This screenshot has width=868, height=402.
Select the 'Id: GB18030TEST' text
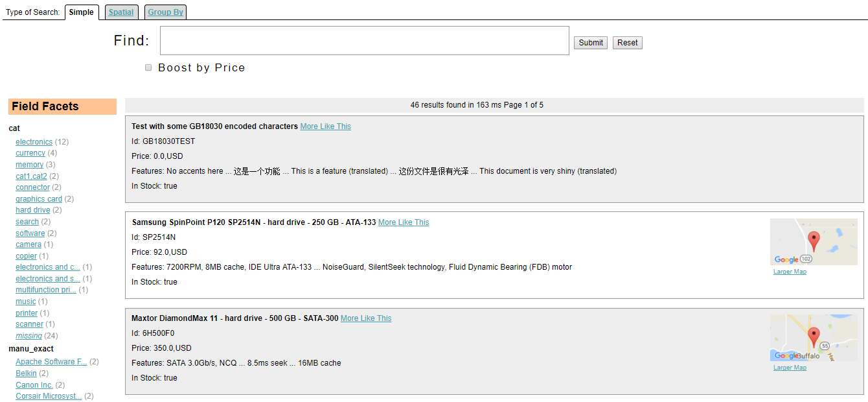pos(163,141)
